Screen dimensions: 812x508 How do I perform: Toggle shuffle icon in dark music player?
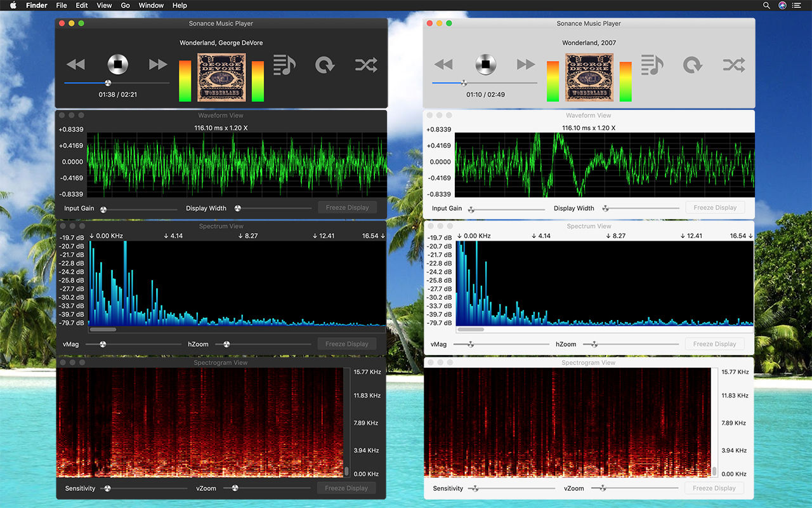click(x=366, y=65)
